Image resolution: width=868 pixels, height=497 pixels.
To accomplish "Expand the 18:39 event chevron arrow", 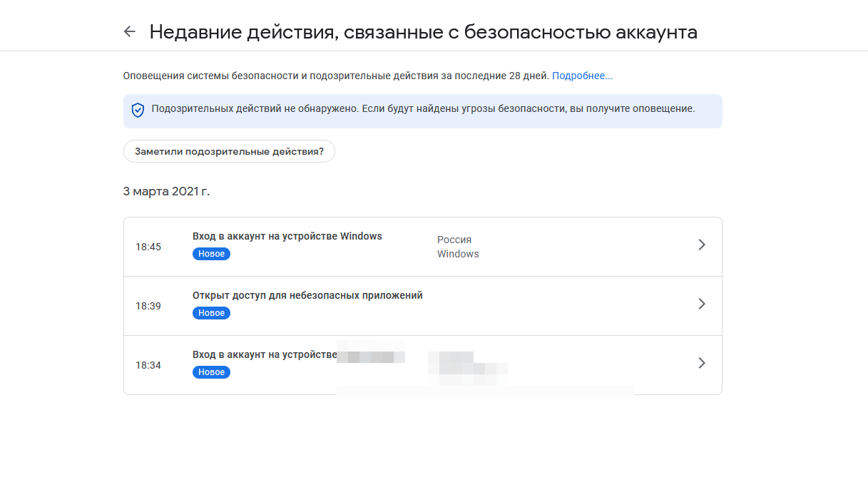I will click(x=702, y=304).
